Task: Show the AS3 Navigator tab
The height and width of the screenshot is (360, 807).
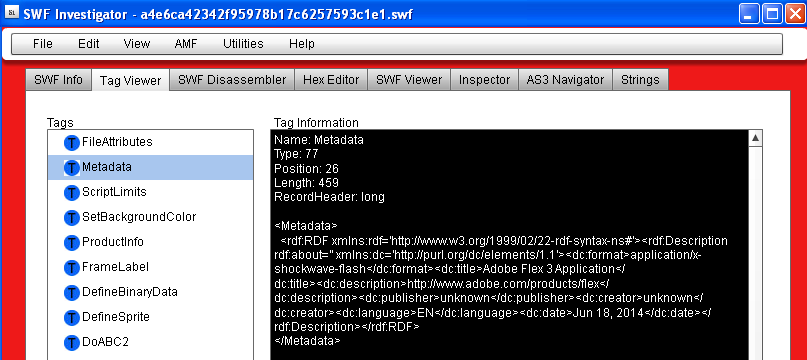Action: click(565, 80)
